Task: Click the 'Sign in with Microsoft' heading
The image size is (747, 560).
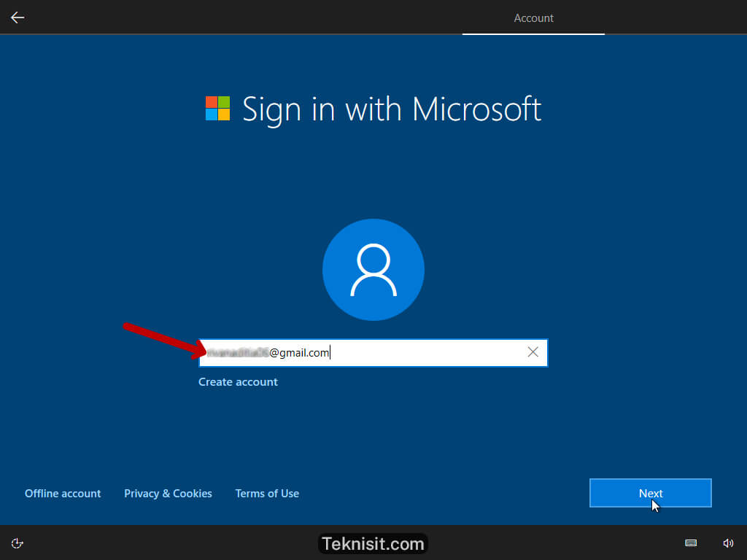Action: (x=392, y=110)
